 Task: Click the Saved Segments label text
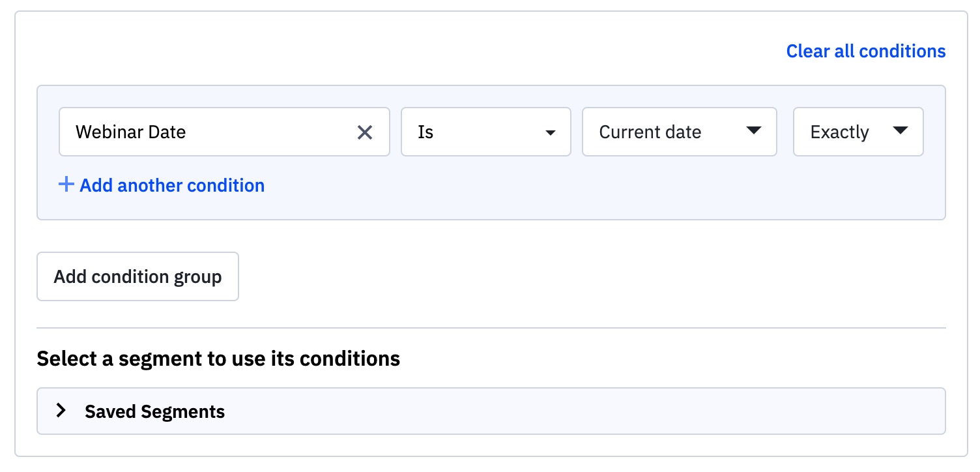click(154, 412)
